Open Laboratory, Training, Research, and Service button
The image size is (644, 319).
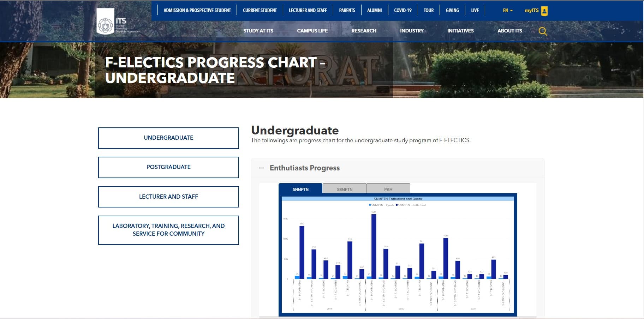(x=168, y=230)
